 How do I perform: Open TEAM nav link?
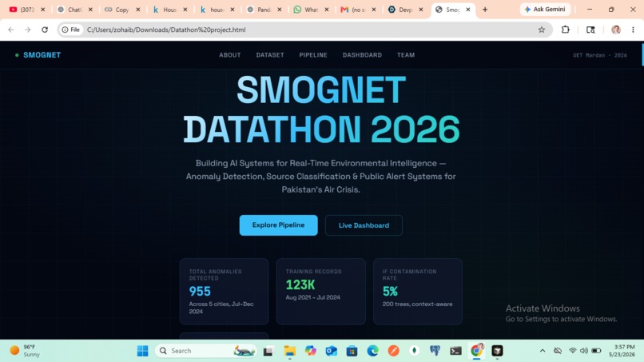tap(405, 55)
